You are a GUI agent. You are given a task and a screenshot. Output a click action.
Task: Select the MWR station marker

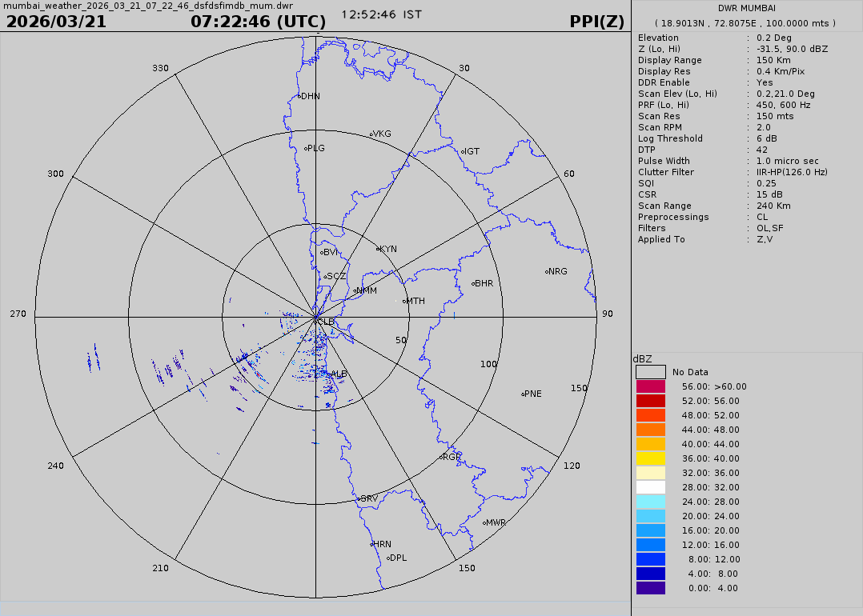click(x=484, y=523)
